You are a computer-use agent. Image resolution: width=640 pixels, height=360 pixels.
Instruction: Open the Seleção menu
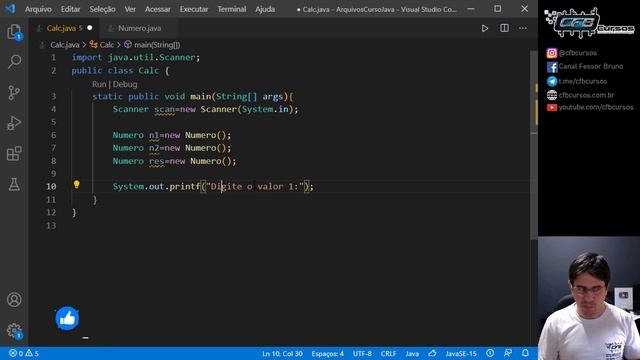102,9
